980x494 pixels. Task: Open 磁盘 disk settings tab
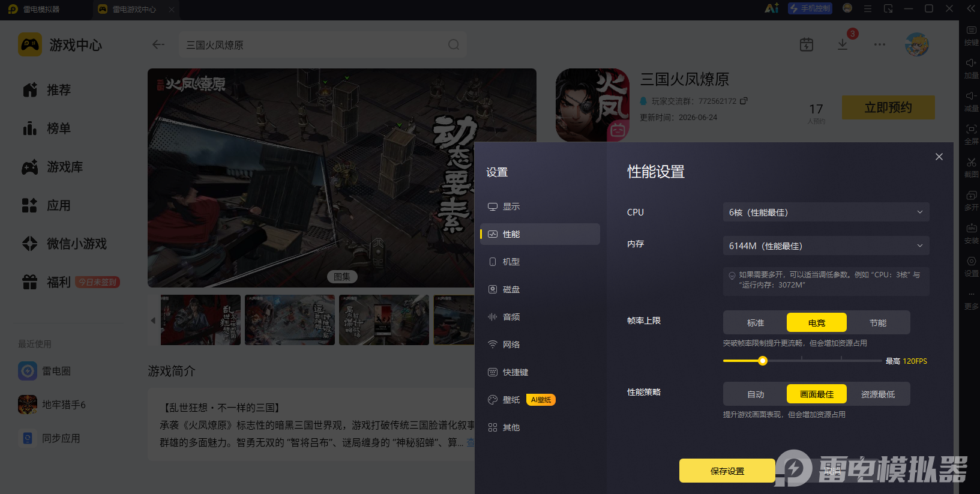pos(540,289)
